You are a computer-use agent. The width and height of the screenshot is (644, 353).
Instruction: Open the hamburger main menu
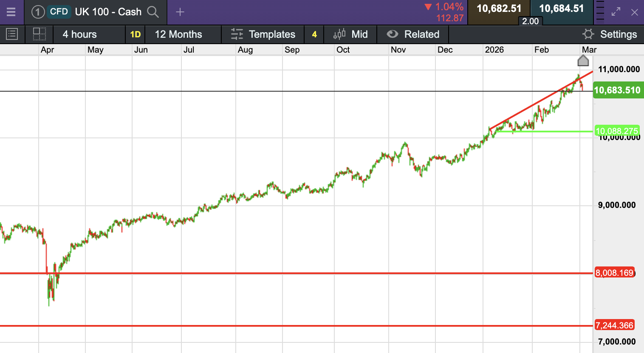point(11,12)
